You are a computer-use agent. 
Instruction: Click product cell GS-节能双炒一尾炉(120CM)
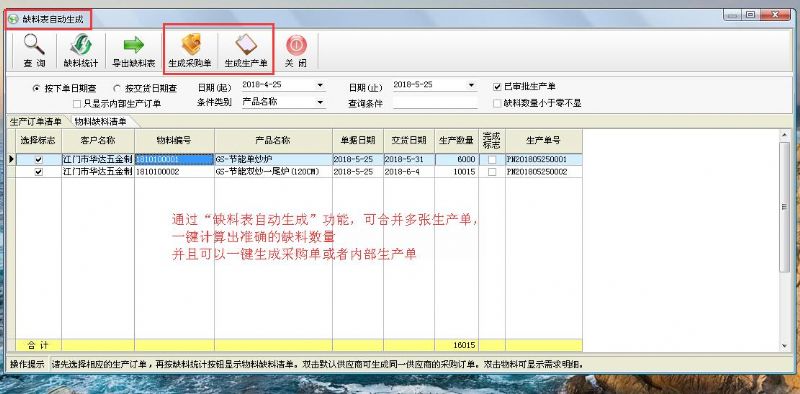click(273, 173)
